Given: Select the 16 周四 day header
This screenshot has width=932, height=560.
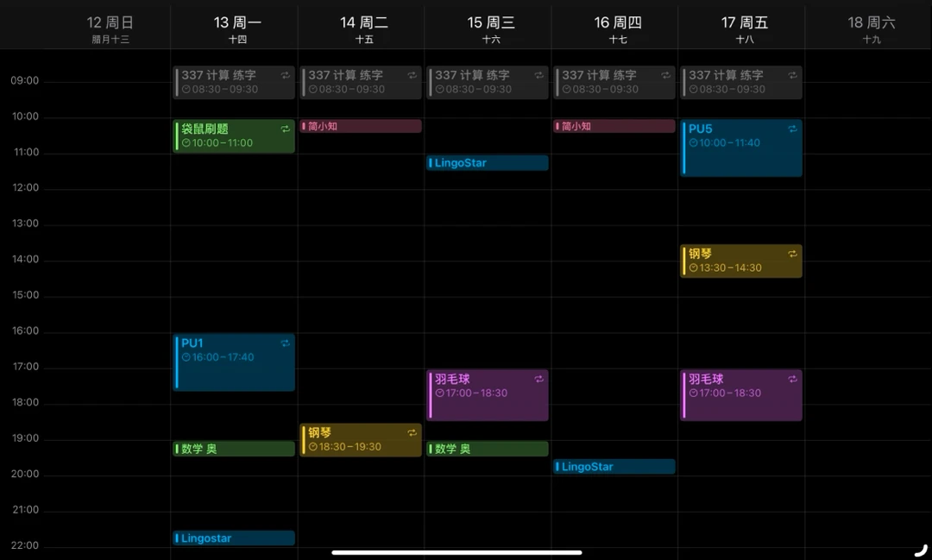Looking at the screenshot, I should click(x=618, y=29).
